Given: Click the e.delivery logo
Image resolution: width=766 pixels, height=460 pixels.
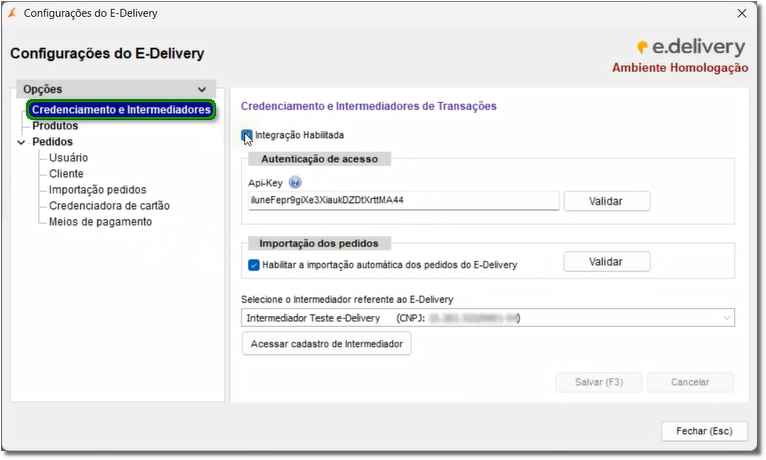Looking at the screenshot, I should 690,47.
